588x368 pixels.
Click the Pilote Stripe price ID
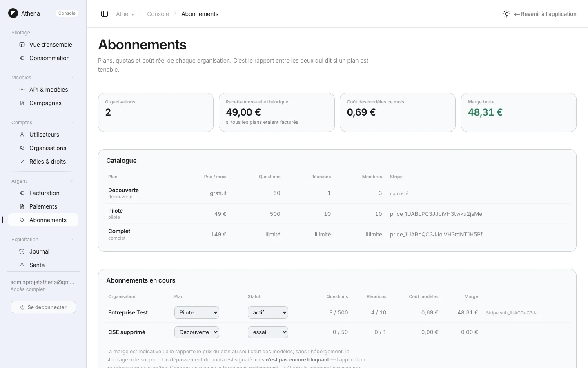click(436, 214)
